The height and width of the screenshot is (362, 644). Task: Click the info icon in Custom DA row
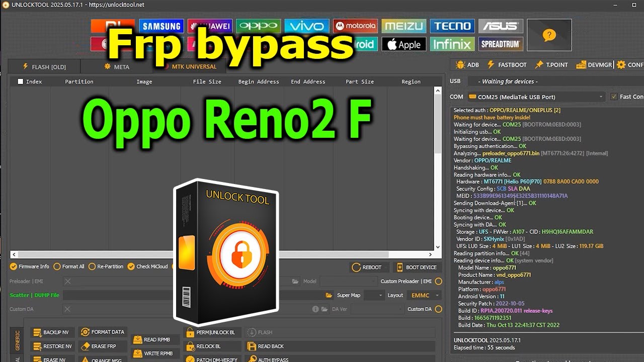point(315,309)
